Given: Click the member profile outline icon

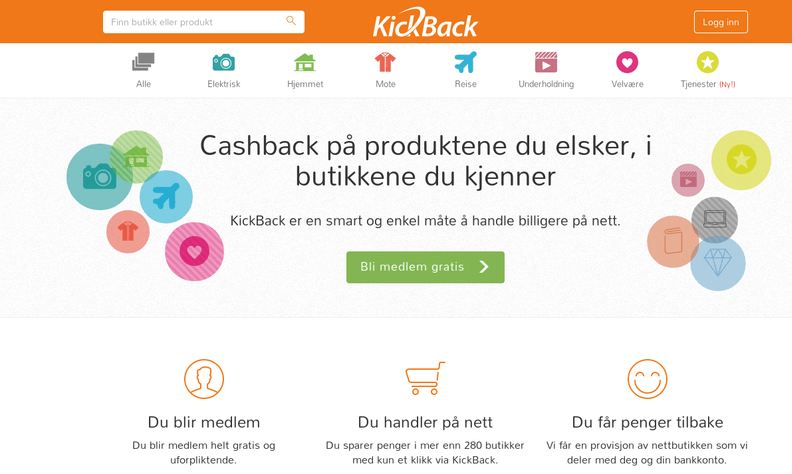Looking at the screenshot, I should [x=204, y=379].
